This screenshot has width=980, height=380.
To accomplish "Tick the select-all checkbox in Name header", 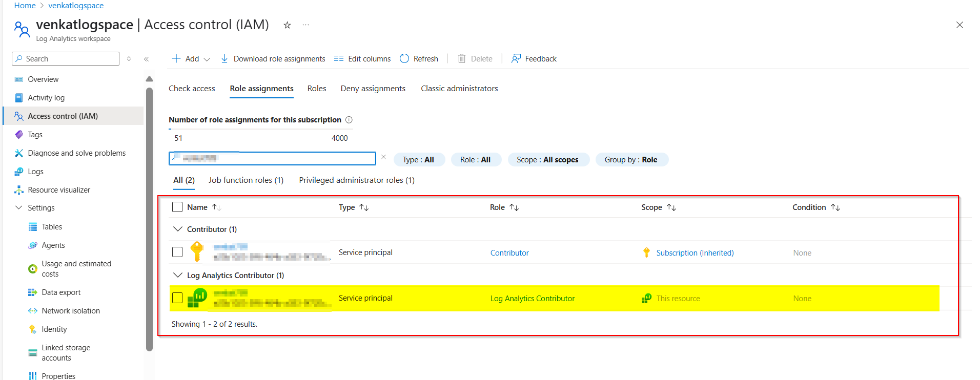I will pos(177,207).
